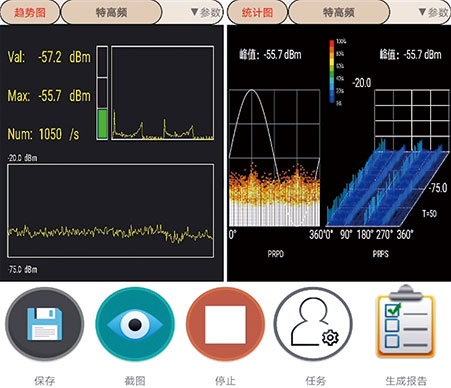
Task: Click the green signal level bar
Action: 102,124
